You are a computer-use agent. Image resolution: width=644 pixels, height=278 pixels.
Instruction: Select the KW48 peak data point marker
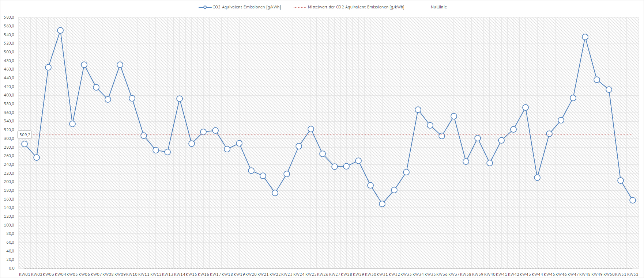click(x=585, y=37)
